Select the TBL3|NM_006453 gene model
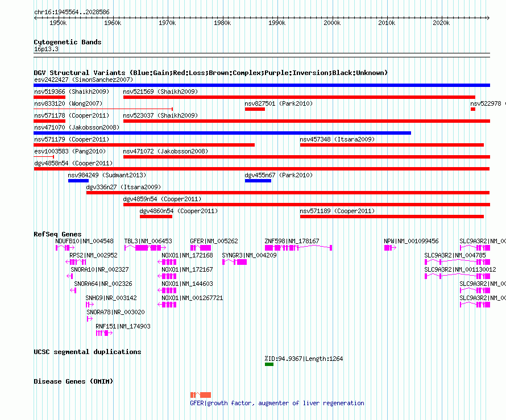Screen dimensions: 506x420 146,248
